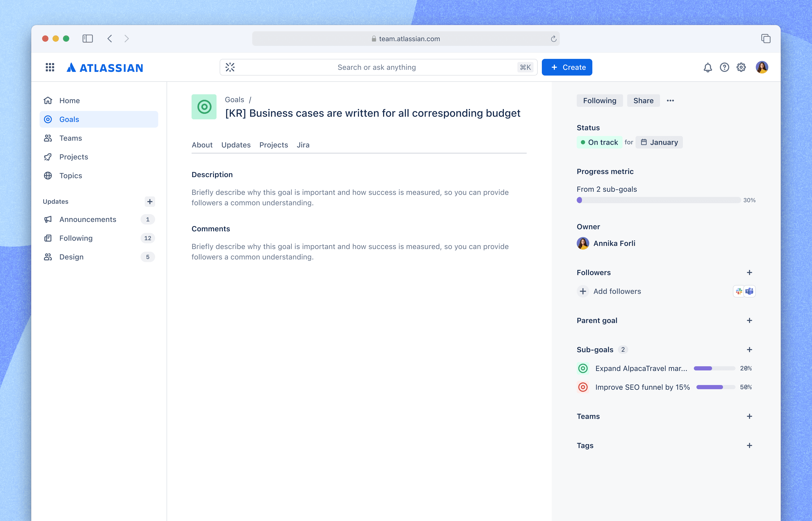Add a sub-goal with the plus icon
The width and height of the screenshot is (812, 521).
pyautogui.click(x=749, y=350)
